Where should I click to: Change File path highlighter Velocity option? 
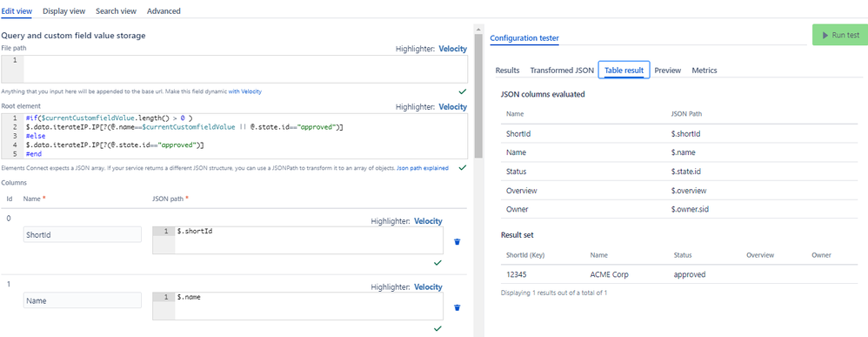(453, 49)
